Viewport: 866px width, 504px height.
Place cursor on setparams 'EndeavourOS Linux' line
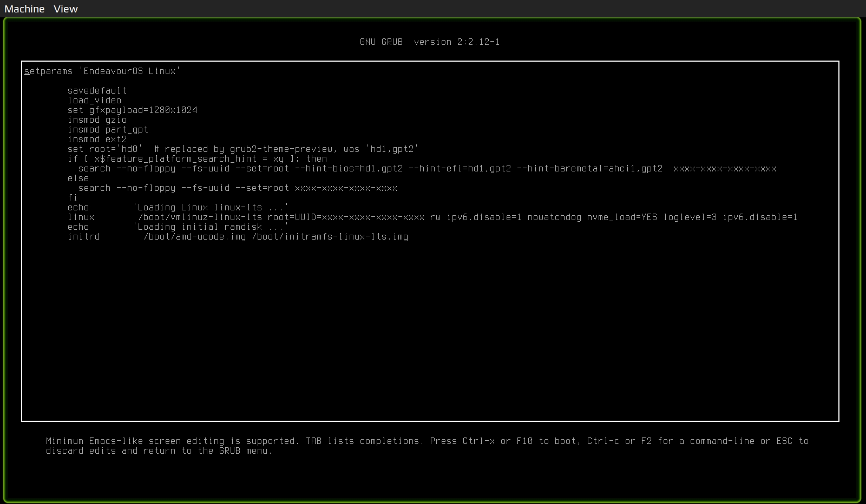coord(102,71)
